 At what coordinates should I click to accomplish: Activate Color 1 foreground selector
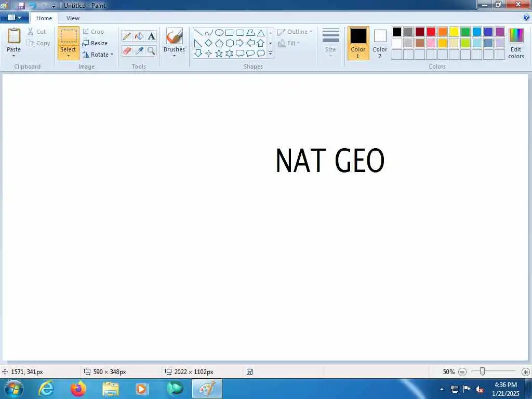pos(358,43)
